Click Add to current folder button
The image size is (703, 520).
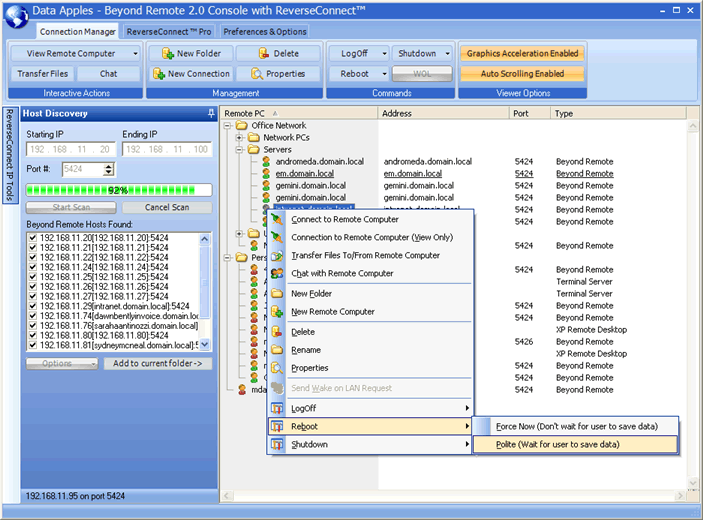[158, 363]
